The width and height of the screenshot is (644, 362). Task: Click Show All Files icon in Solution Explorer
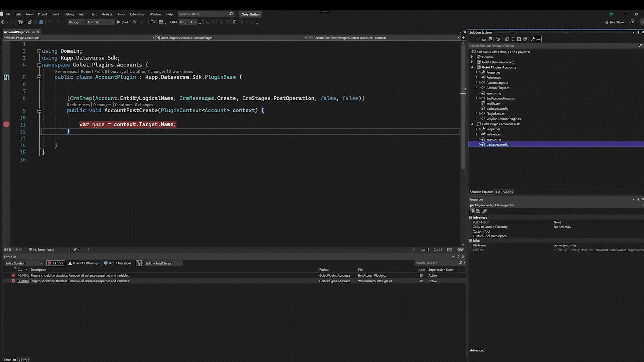525,39
